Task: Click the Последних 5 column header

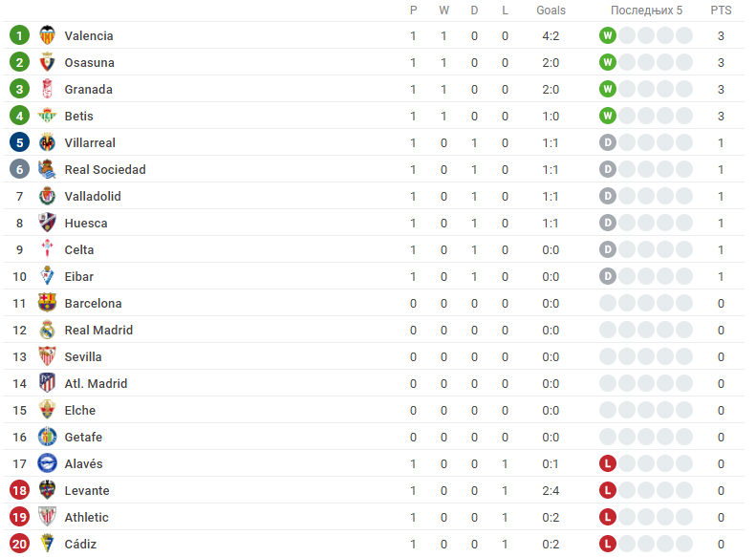Action: point(646,11)
